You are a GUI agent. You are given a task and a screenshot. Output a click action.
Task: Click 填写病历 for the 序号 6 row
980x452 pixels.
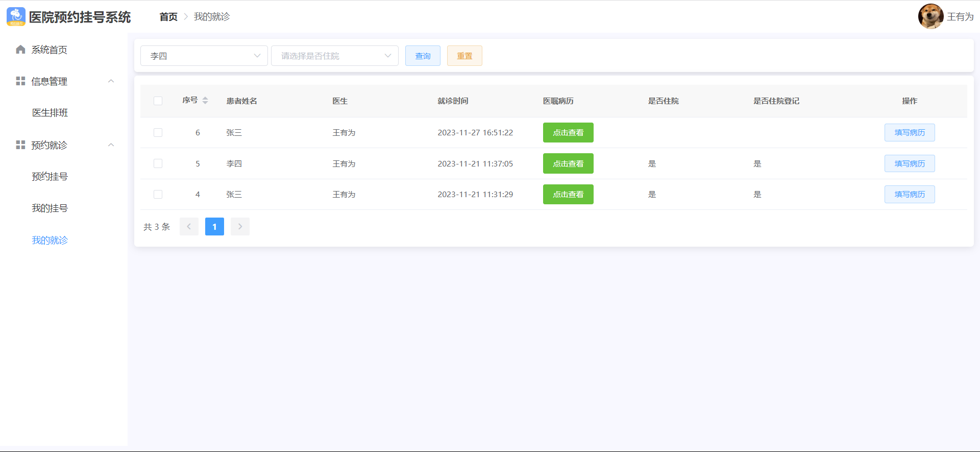[x=910, y=133]
